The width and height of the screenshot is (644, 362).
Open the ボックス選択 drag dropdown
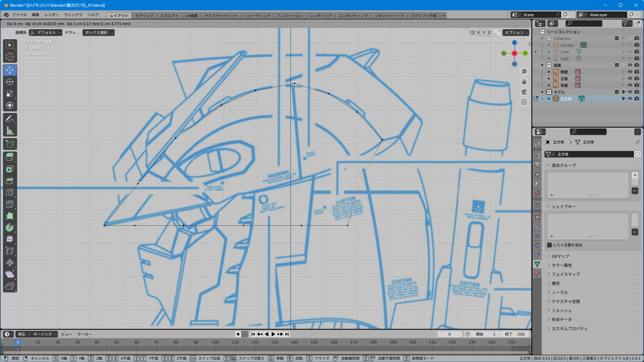98,33
